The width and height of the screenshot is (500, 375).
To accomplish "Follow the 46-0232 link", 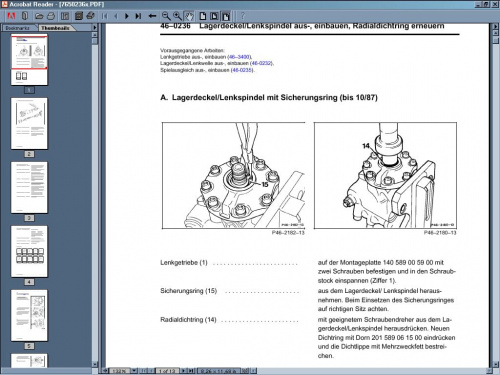I will pos(262,63).
